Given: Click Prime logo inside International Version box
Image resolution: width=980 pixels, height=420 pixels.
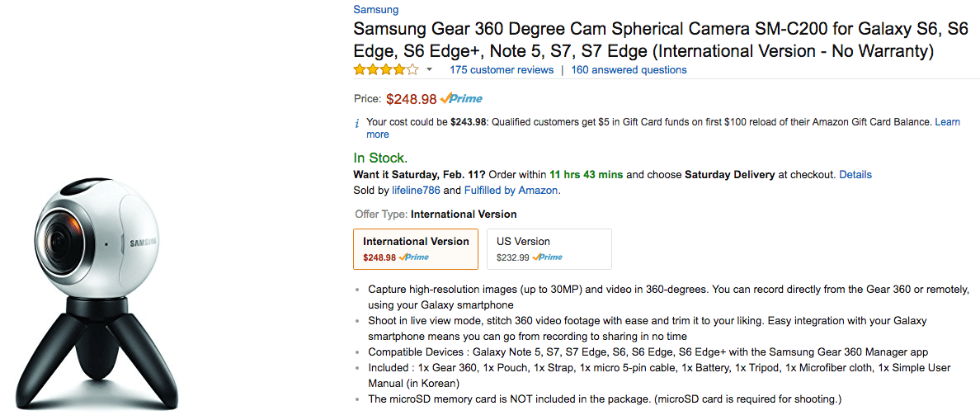Looking at the screenshot, I should click(x=414, y=257).
